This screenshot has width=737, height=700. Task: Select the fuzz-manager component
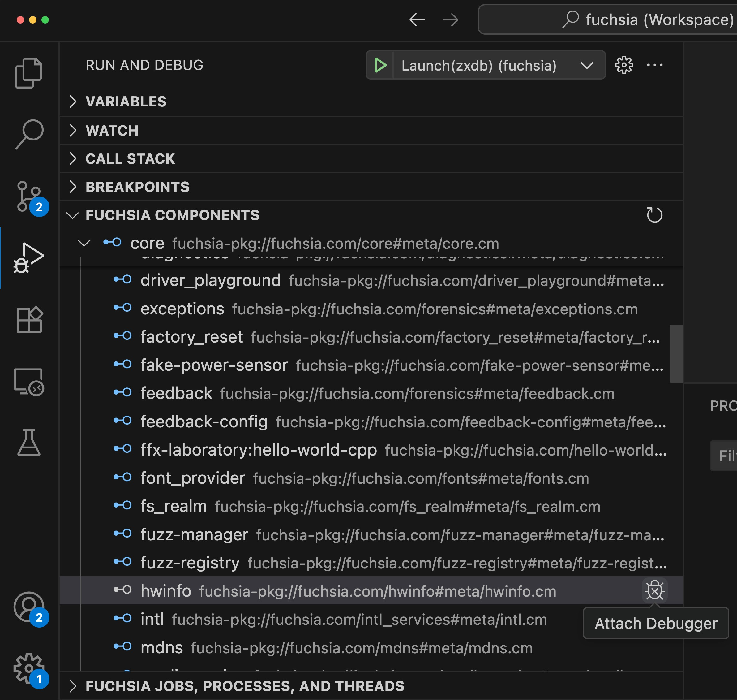194,534
